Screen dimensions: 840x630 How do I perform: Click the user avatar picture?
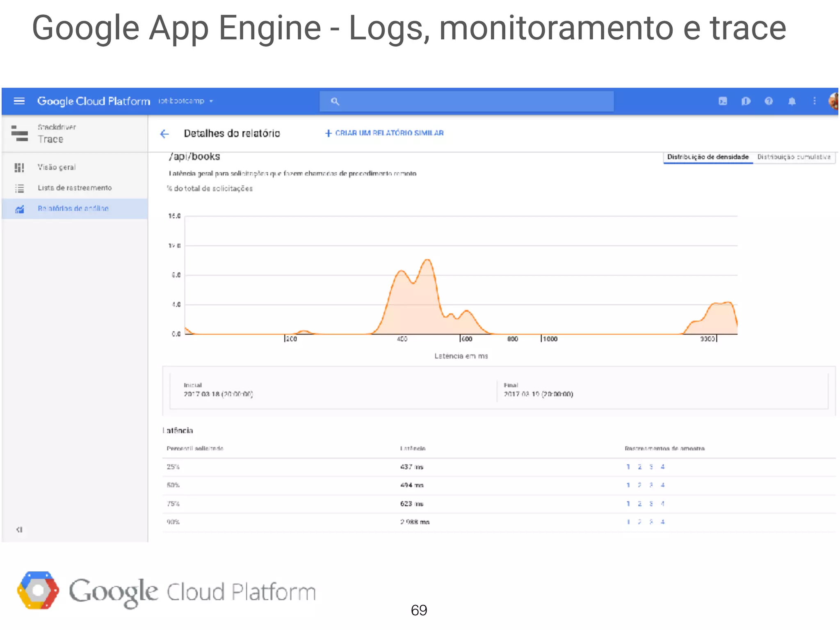[x=833, y=101]
